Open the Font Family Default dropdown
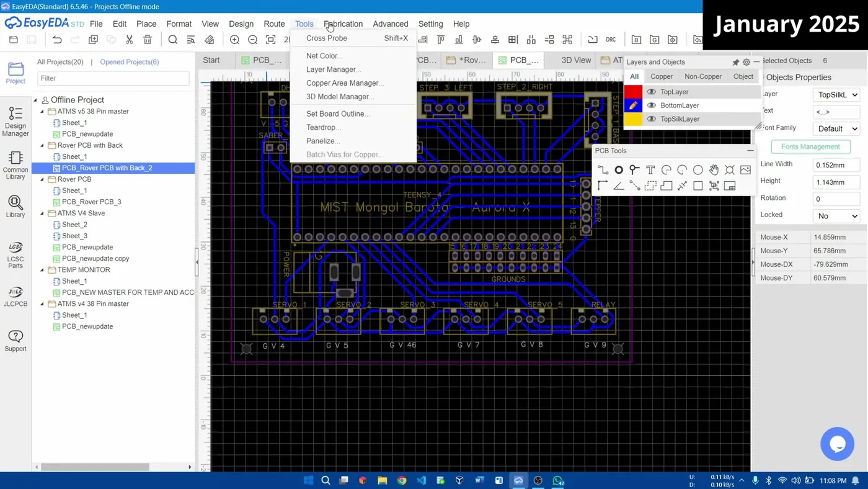The image size is (868, 489). point(836,129)
